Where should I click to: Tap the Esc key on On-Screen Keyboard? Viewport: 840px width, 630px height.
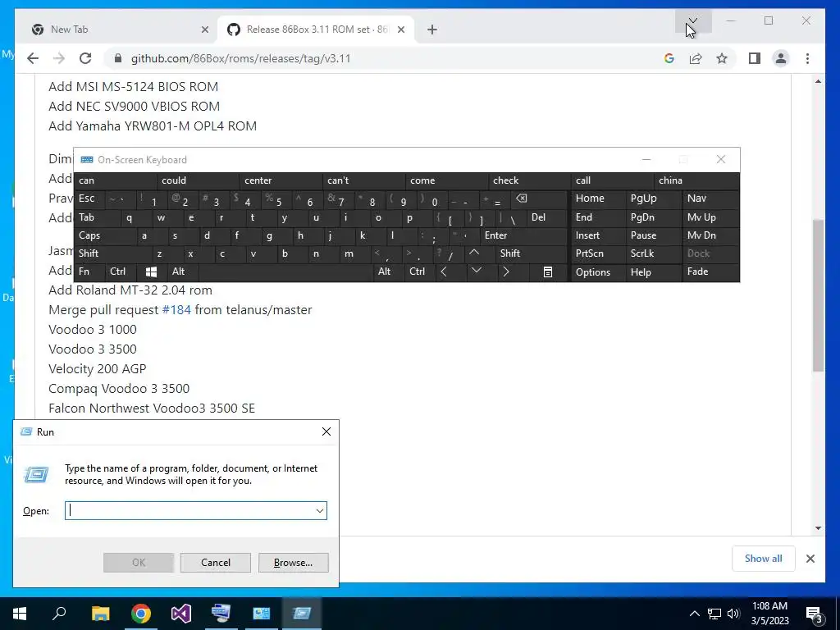point(89,199)
